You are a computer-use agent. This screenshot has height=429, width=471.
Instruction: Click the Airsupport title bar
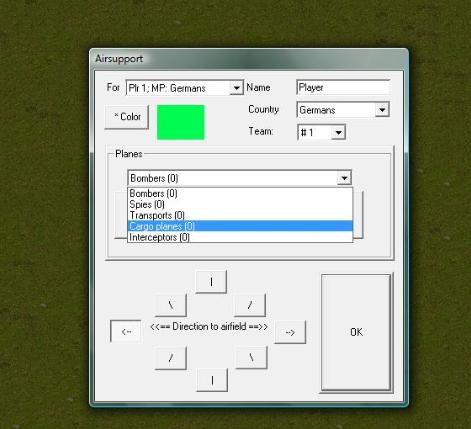click(x=249, y=59)
